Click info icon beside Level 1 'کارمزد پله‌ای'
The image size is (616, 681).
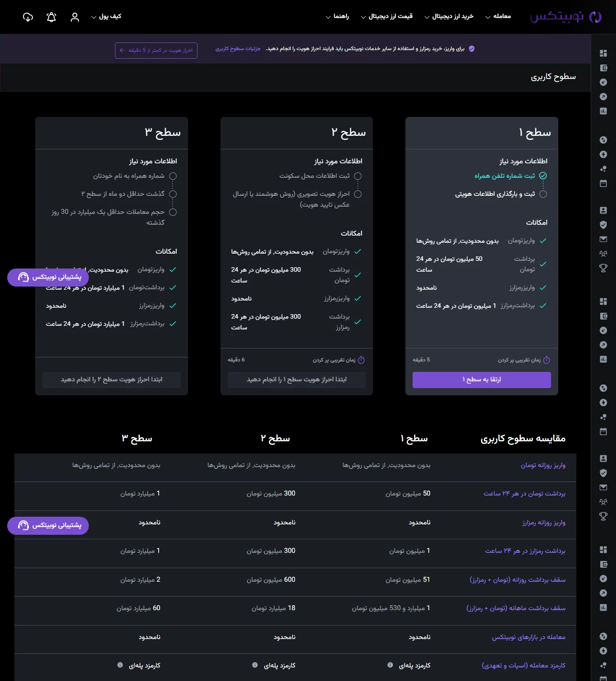pos(390,665)
